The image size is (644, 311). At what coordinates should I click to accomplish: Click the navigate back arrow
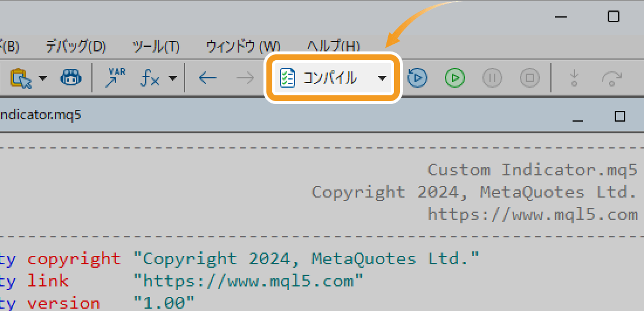(x=207, y=78)
